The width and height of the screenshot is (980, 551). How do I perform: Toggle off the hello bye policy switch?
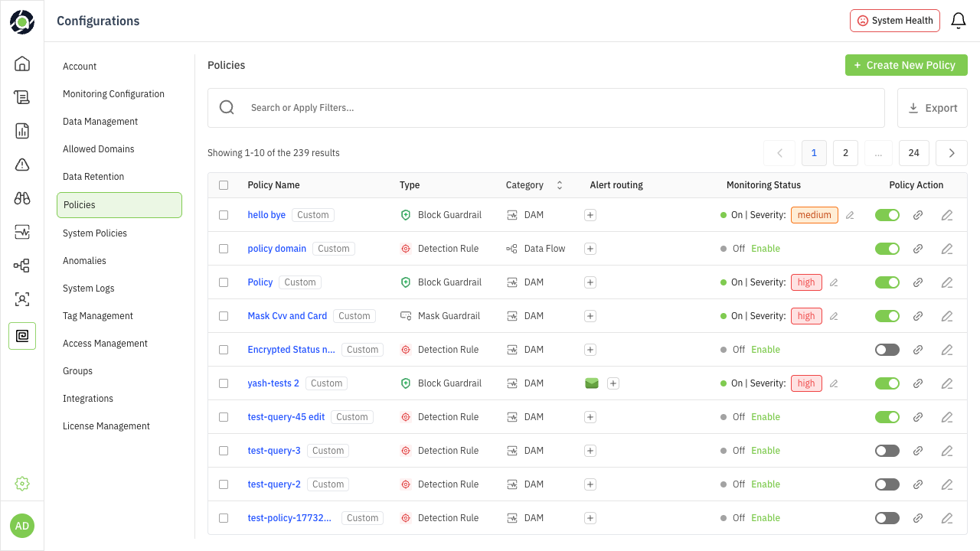887,215
